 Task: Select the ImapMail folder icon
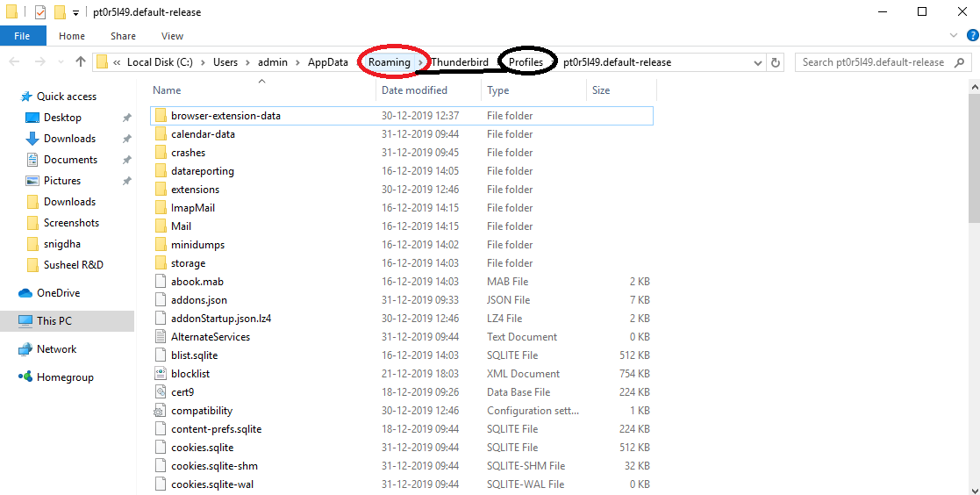[161, 207]
